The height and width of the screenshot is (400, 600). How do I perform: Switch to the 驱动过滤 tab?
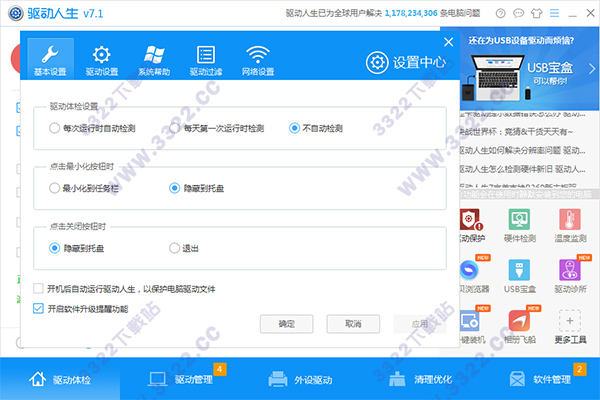[206, 59]
